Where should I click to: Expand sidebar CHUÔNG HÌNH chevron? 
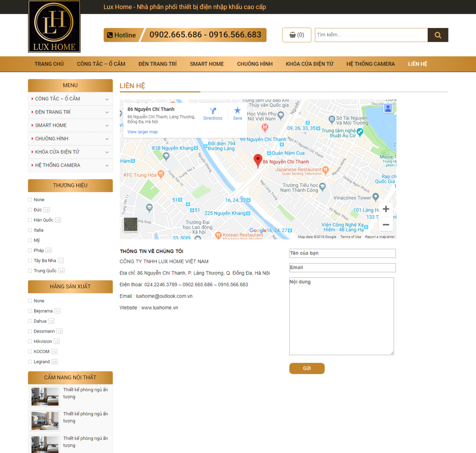click(x=107, y=139)
